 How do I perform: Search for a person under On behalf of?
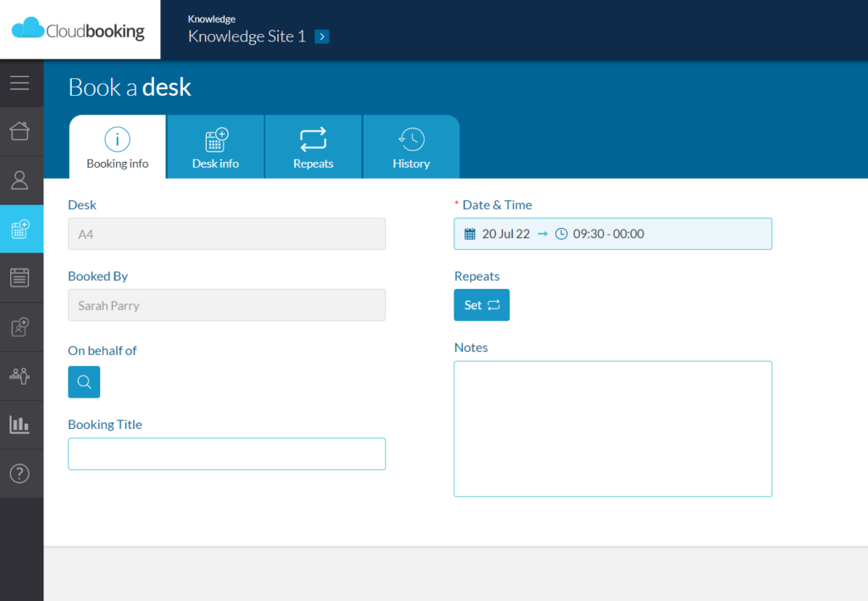point(84,381)
